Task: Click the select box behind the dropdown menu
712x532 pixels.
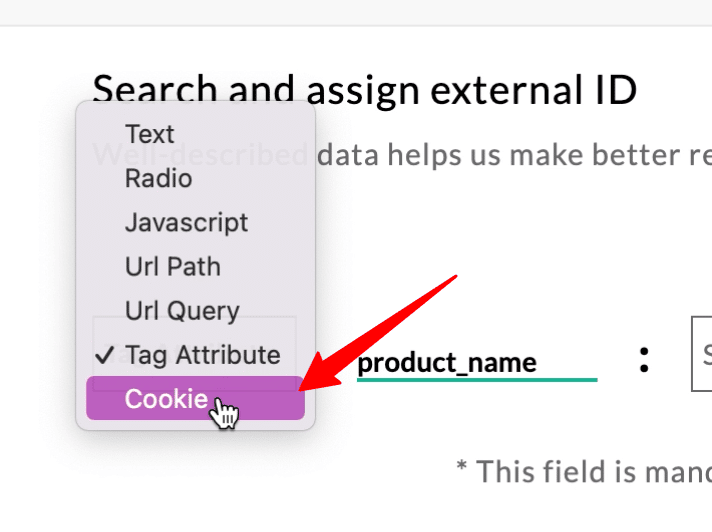Action: [x=195, y=354]
